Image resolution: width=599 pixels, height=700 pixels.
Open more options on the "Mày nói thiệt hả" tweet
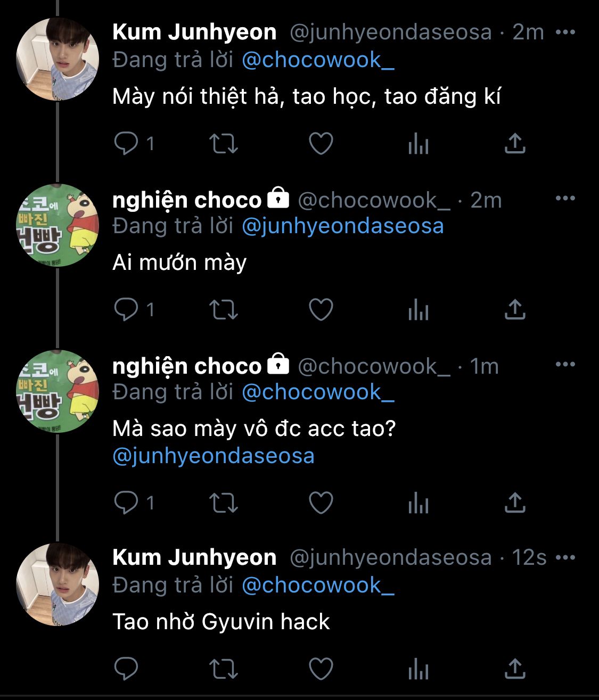[x=565, y=32]
